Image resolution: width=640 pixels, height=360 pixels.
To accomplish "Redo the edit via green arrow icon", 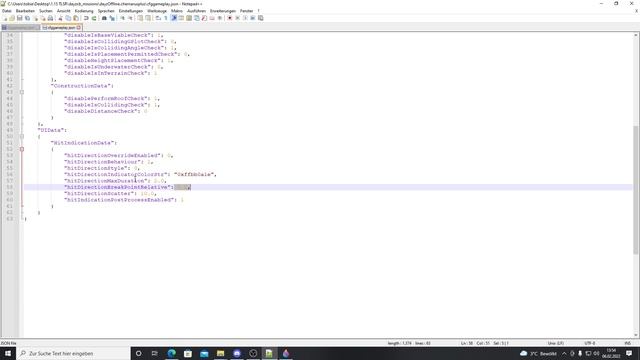I will (x=93, y=18).
